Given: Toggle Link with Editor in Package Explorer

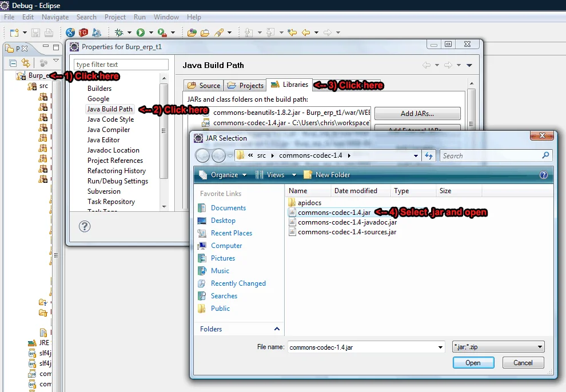Looking at the screenshot, I should tap(26, 63).
